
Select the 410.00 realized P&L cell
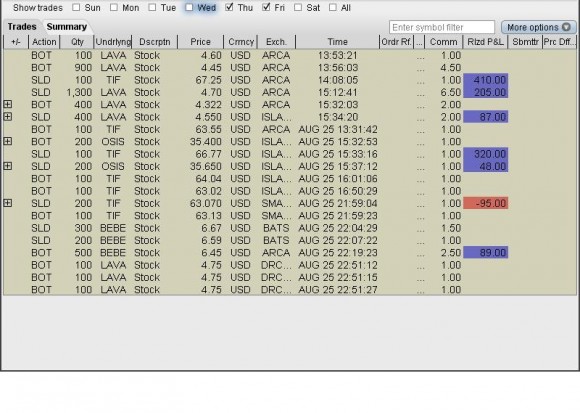[x=486, y=80]
